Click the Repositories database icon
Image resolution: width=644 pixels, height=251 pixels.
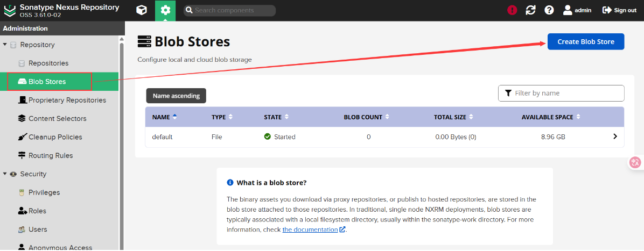point(22,63)
